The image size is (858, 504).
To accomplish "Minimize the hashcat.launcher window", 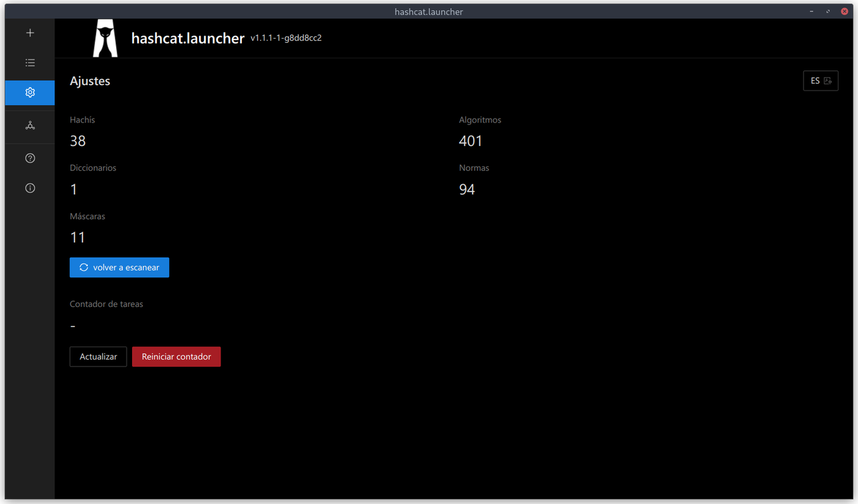I will [812, 11].
